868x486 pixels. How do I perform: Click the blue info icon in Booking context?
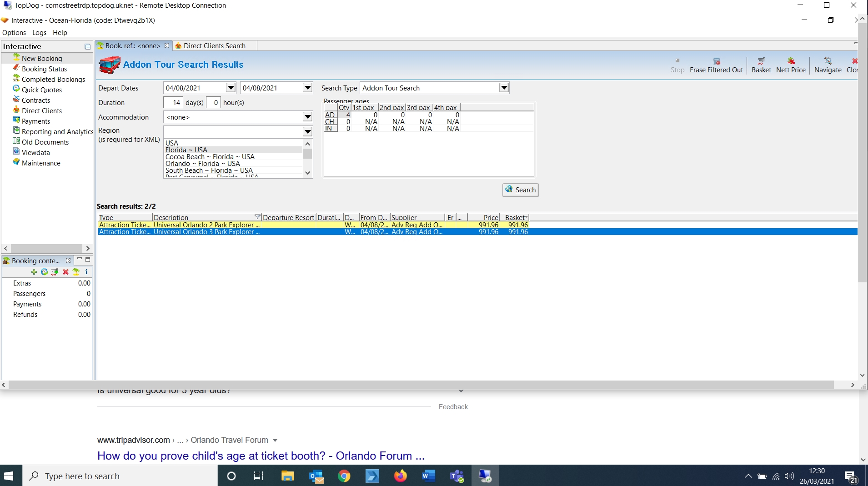point(86,272)
